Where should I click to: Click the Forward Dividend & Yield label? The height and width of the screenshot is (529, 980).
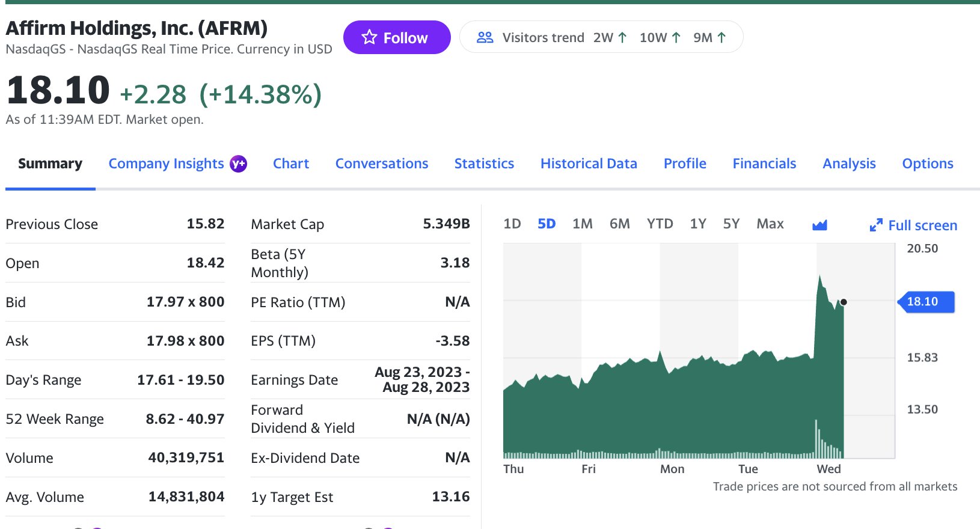(x=302, y=419)
